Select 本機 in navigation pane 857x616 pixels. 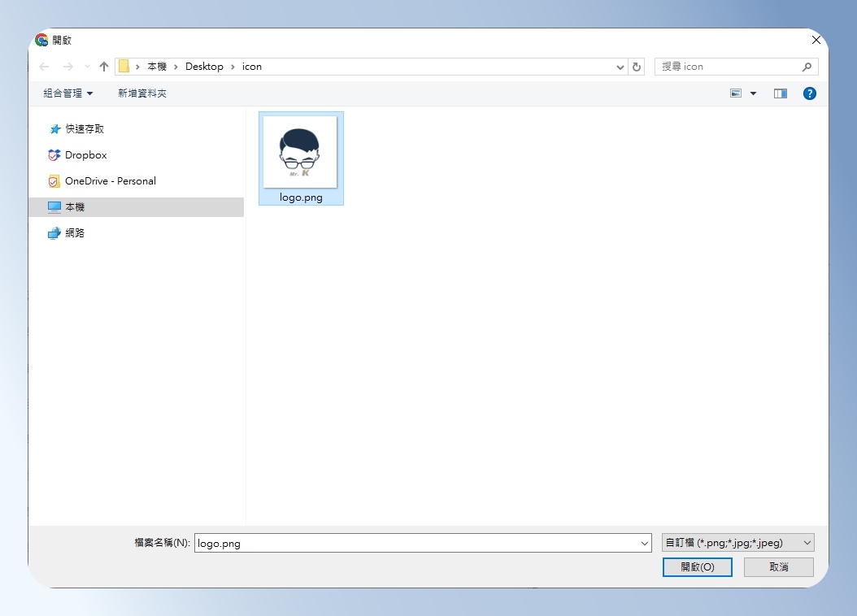pyautogui.click(x=137, y=207)
